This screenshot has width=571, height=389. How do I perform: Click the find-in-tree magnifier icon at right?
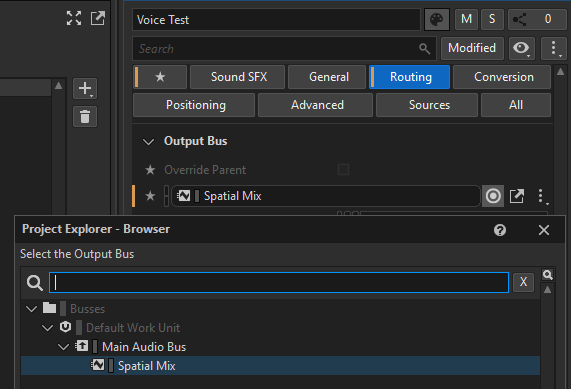click(x=547, y=274)
